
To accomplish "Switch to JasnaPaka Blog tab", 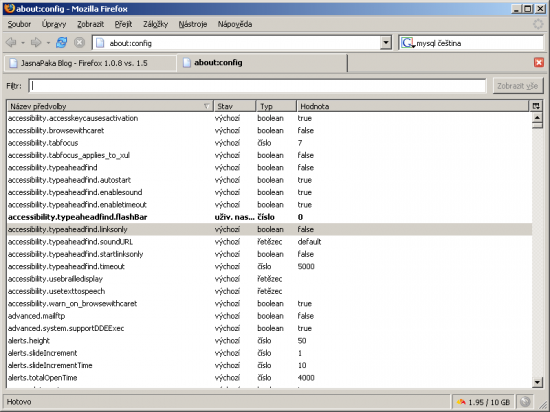I will point(90,63).
